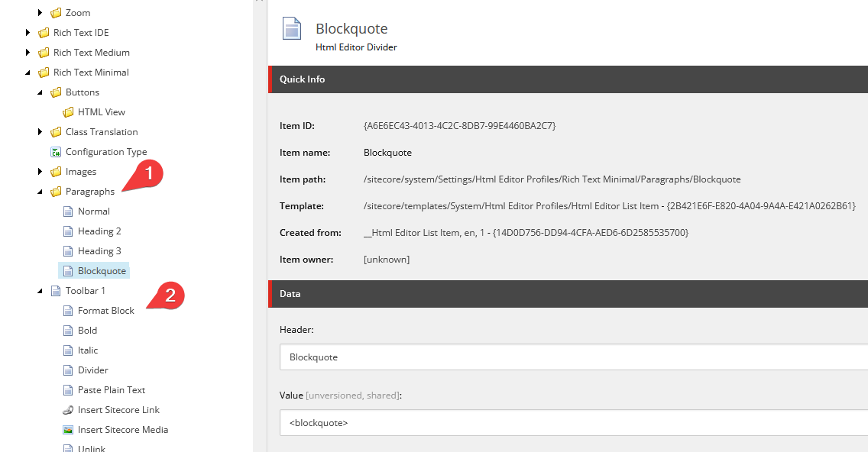This screenshot has width=868, height=452.
Task: Click the Insert Sitecore Link chain icon
Action: [68, 410]
